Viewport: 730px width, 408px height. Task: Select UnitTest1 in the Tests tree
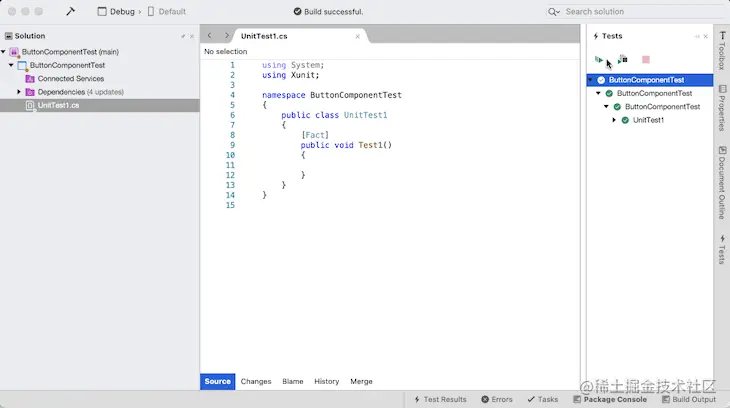pyautogui.click(x=648, y=120)
